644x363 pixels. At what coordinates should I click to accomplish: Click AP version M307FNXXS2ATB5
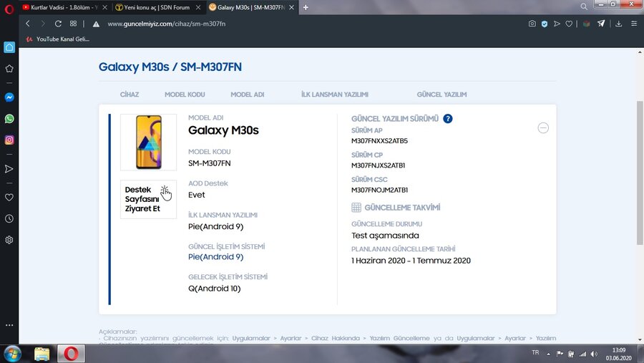click(379, 141)
